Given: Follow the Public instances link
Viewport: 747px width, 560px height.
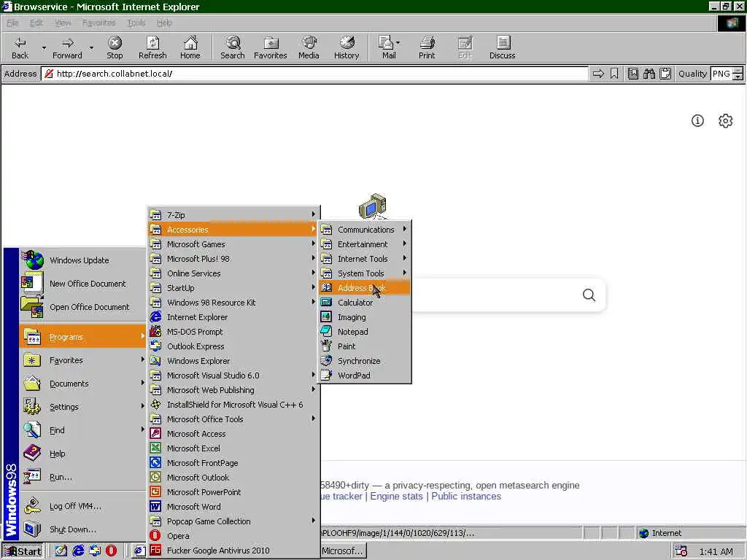Looking at the screenshot, I should [x=466, y=496].
